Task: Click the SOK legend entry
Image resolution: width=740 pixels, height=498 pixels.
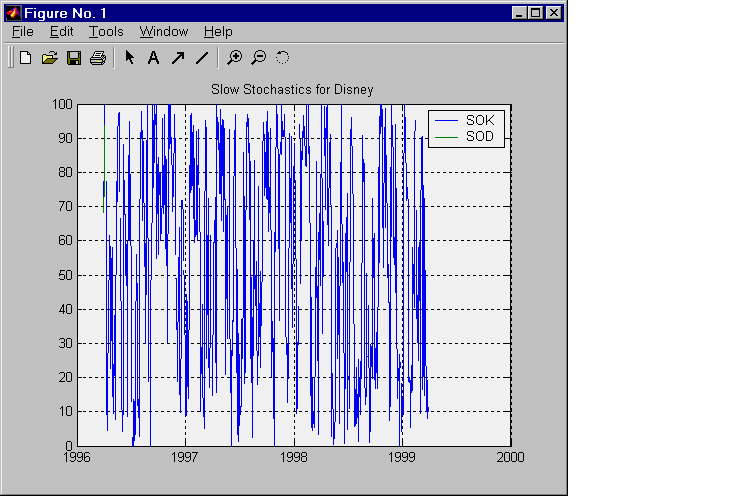Action: click(x=480, y=120)
